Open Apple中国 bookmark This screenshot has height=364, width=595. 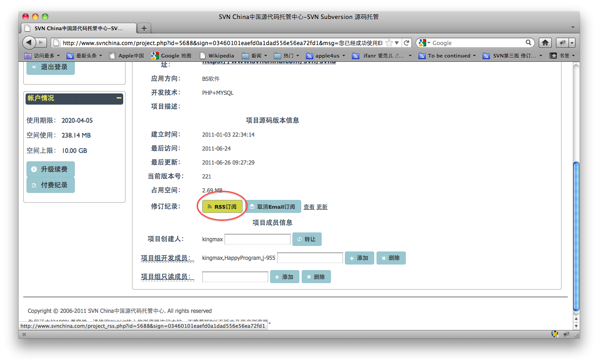point(126,56)
